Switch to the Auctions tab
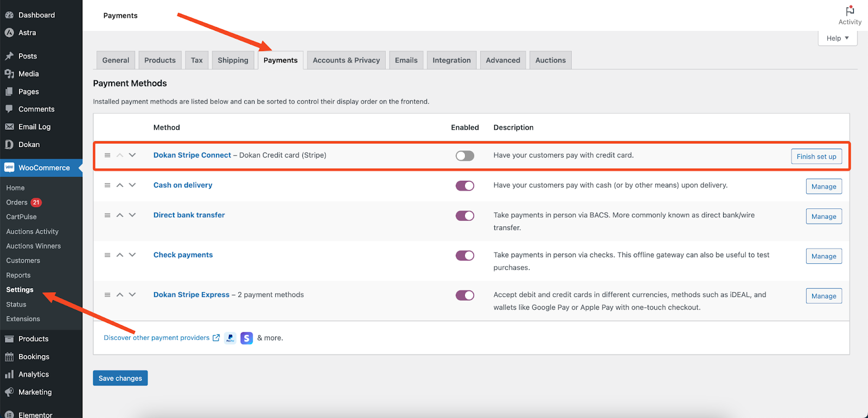The image size is (868, 418). click(x=551, y=60)
